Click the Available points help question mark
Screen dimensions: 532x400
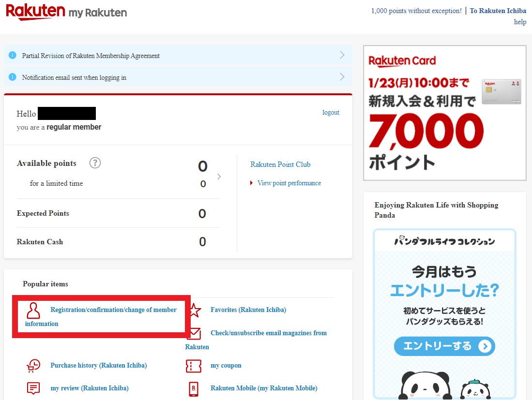click(x=95, y=163)
